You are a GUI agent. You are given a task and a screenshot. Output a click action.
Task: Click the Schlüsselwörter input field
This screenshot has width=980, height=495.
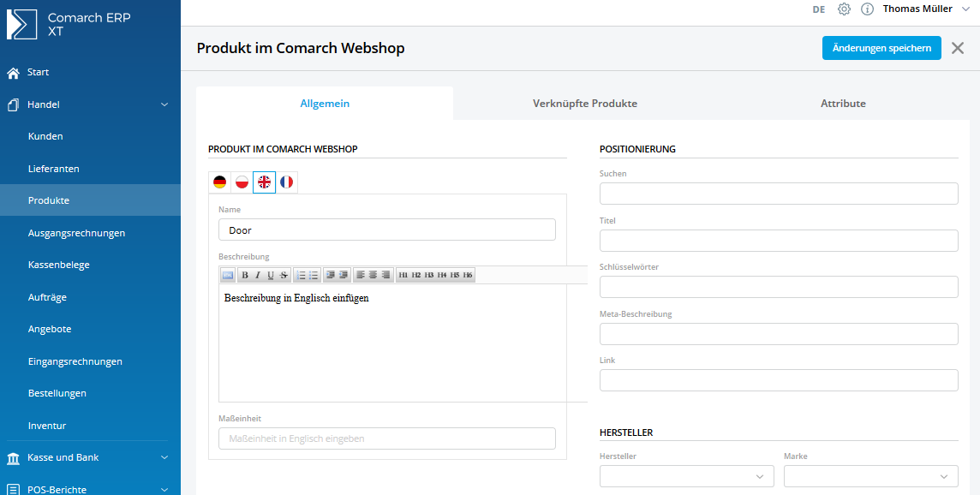point(779,287)
